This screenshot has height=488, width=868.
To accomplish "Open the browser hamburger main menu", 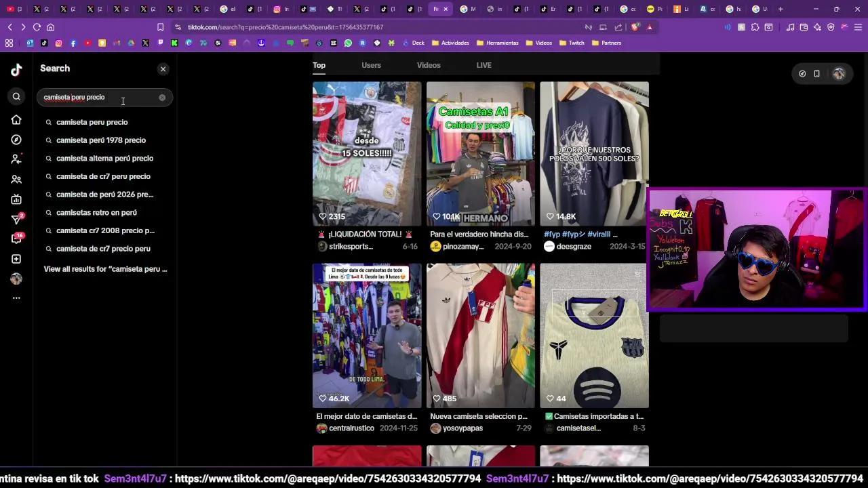I will point(858,27).
